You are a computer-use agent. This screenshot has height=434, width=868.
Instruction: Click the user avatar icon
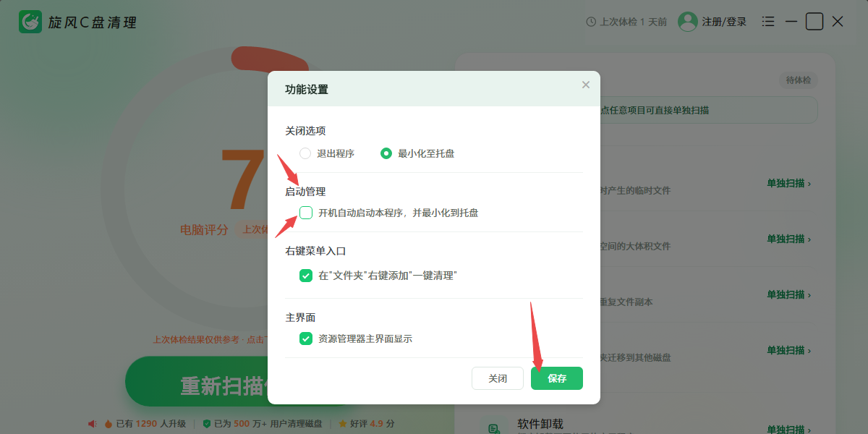pos(687,22)
